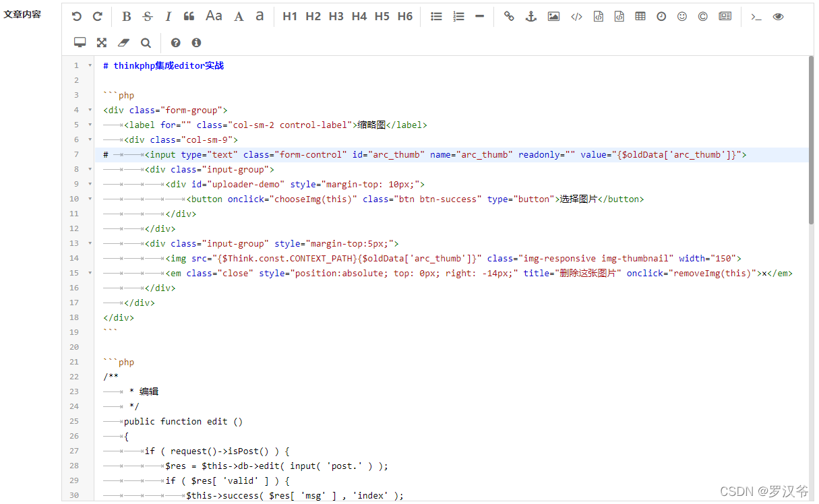Image resolution: width=819 pixels, height=504 pixels.
Task: Open help with question mark icon
Action: pos(176,42)
